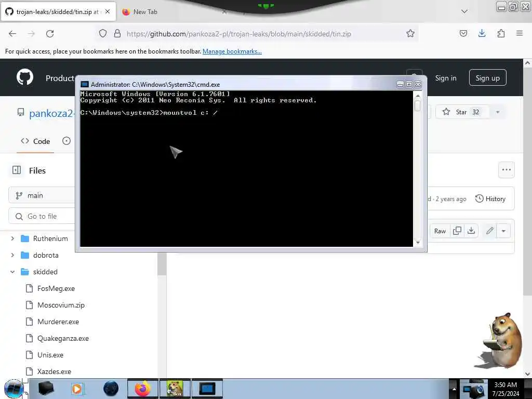Open the tracking protection shield icon
The height and width of the screenshot is (399, 532).
click(x=103, y=34)
